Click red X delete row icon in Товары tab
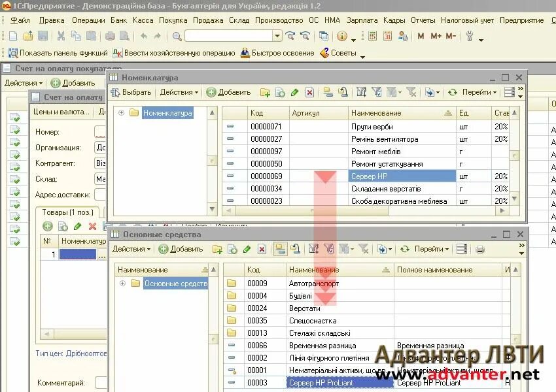The width and height of the screenshot is (556, 392). pyautogui.click(x=92, y=226)
